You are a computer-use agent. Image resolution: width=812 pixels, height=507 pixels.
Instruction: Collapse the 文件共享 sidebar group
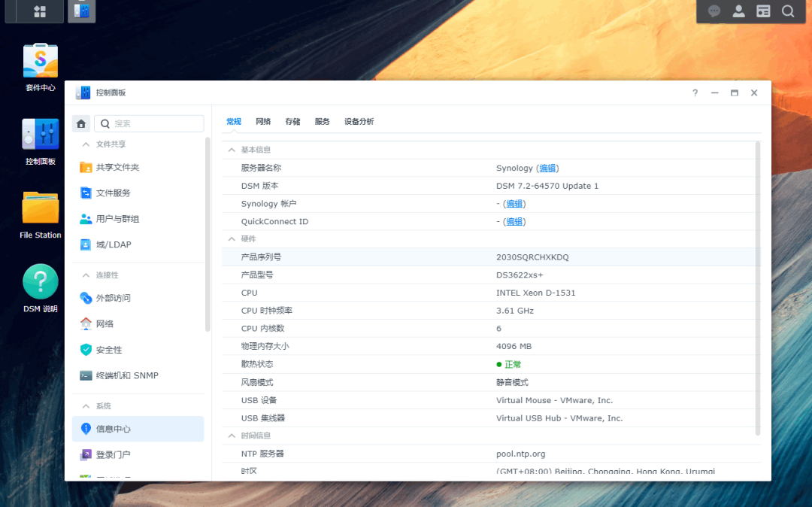[86, 144]
